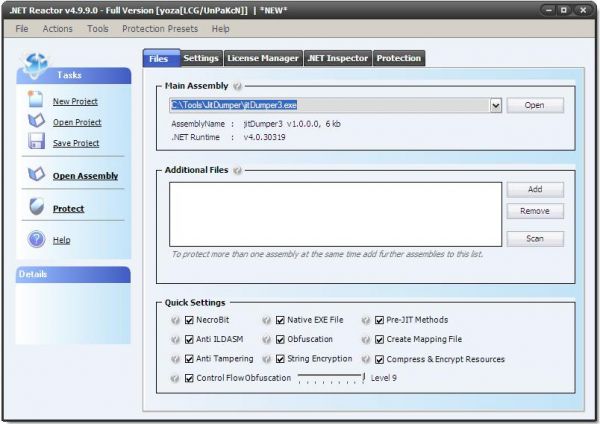Click the blue Help question mark icon
The image size is (600, 424).
tap(36, 239)
